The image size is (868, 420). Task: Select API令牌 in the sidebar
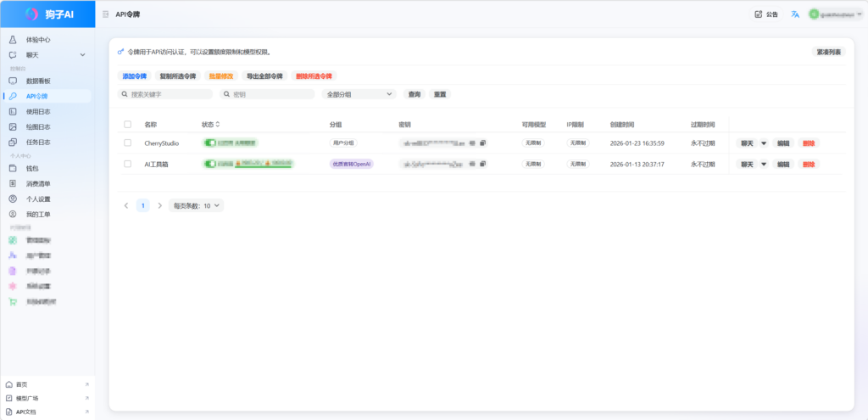tap(47, 96)
